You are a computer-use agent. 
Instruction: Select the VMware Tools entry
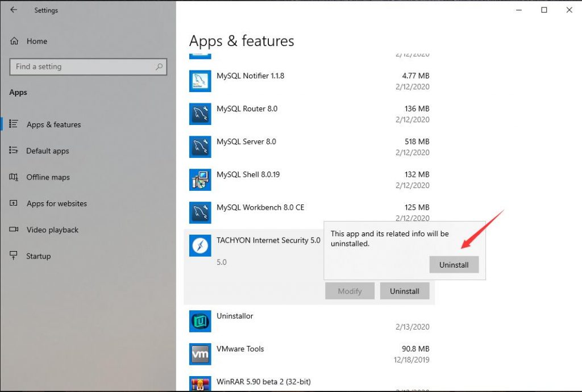(x=240, y=349)
